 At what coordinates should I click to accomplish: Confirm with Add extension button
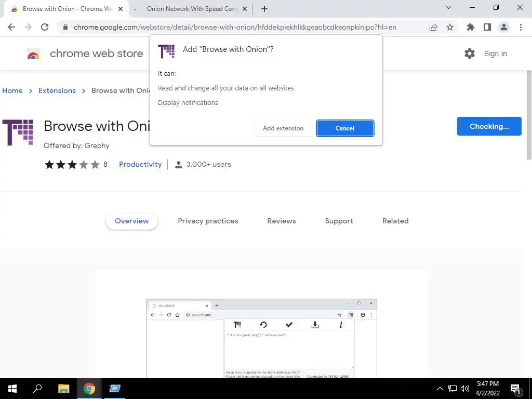[283, 128]
